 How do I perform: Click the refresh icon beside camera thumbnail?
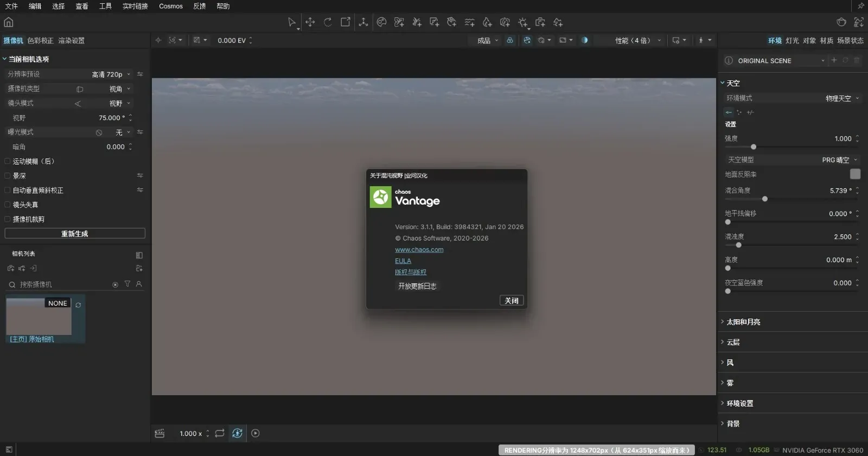tap(78, 305)
